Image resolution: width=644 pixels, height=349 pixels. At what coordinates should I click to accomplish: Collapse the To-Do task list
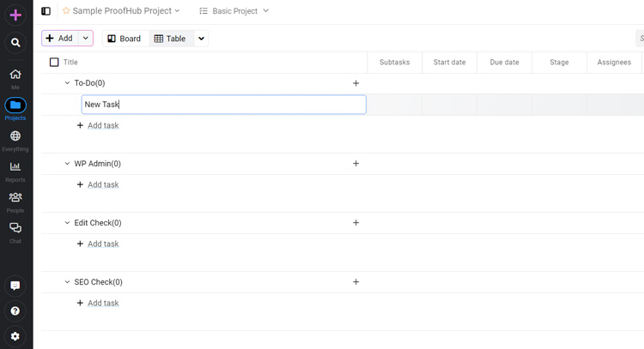point(68,83)
